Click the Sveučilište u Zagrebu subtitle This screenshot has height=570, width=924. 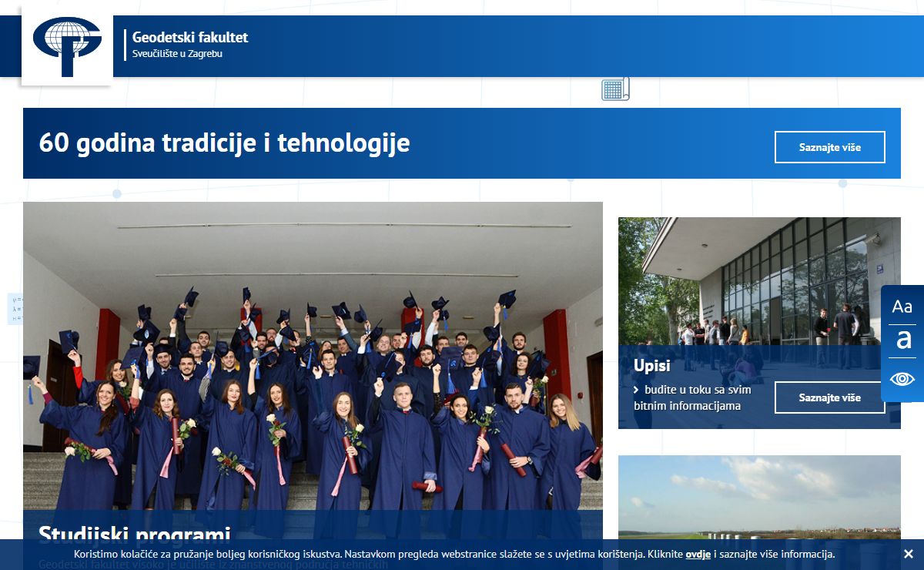tap(177, 54)
